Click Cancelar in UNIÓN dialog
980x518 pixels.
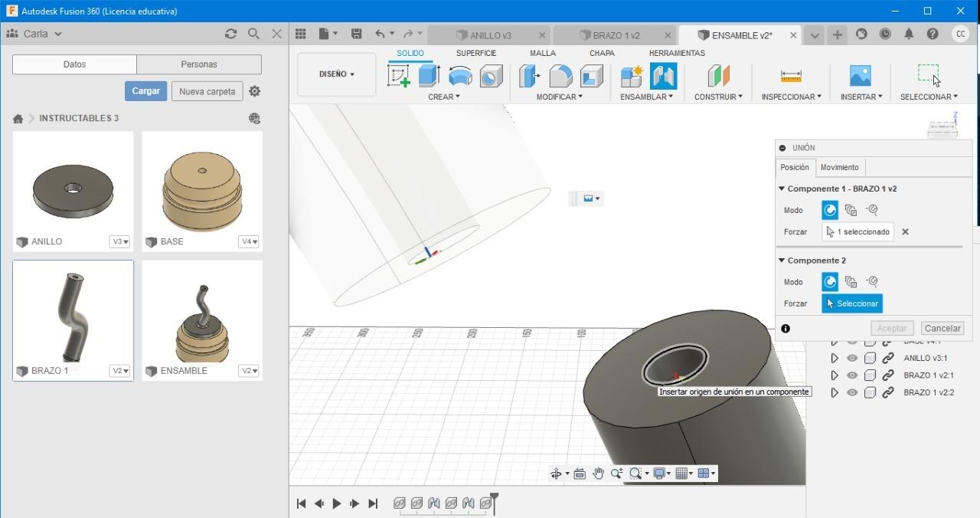942,328
